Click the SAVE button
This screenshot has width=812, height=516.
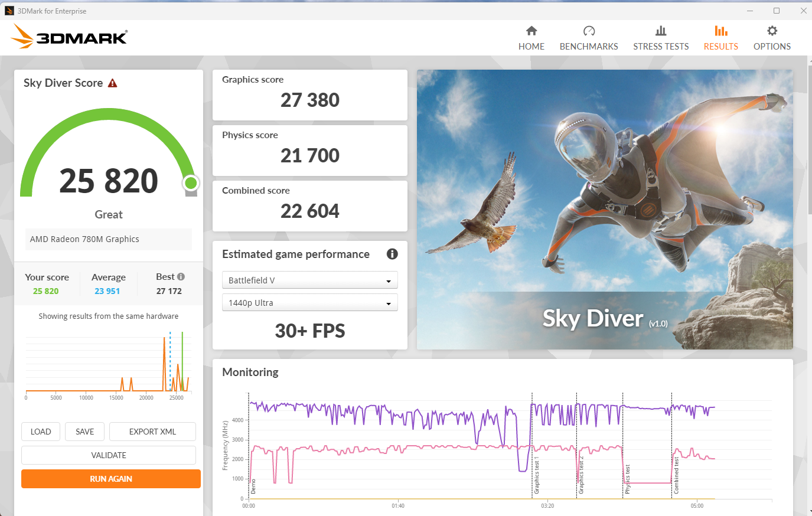coord(84,432)
